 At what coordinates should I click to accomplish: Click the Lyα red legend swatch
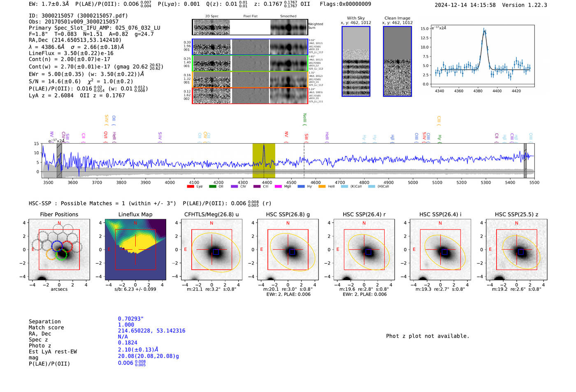coord(190,187)
